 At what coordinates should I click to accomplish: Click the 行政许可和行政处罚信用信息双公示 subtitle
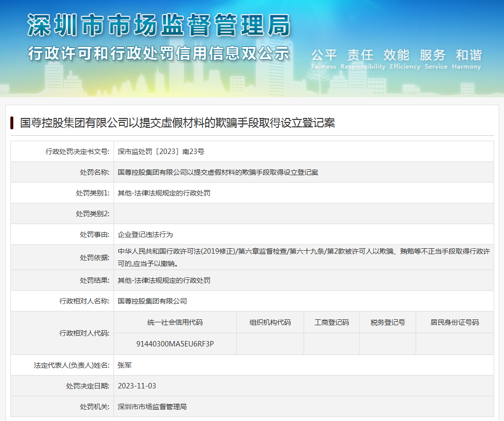click(158, 53)
